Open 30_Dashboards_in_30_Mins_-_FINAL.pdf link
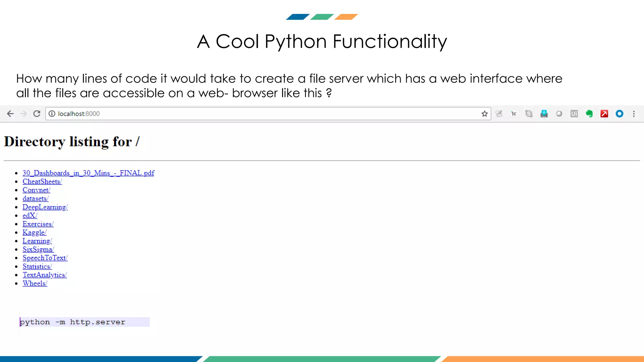Viewport: 644px width, 362px height. point(88,173)
